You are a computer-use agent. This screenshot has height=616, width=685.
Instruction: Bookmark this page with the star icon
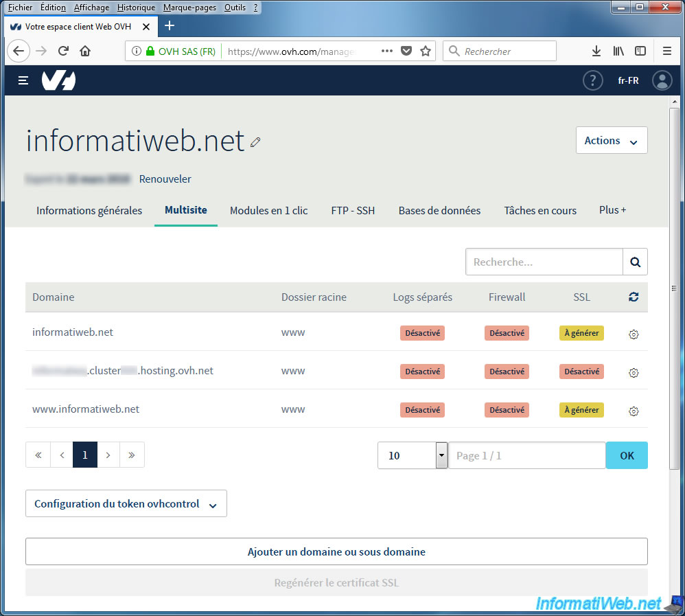[x=426, y=51]
